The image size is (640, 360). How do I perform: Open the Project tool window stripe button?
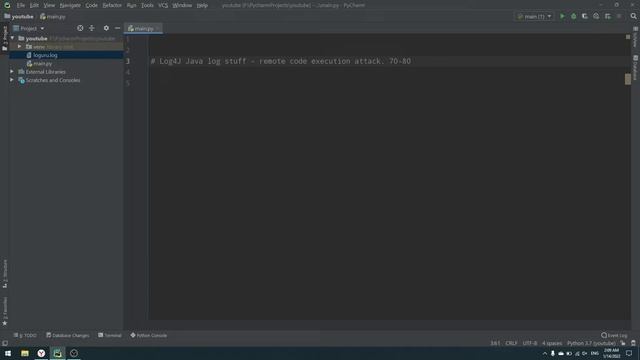(x=5, y=38)
